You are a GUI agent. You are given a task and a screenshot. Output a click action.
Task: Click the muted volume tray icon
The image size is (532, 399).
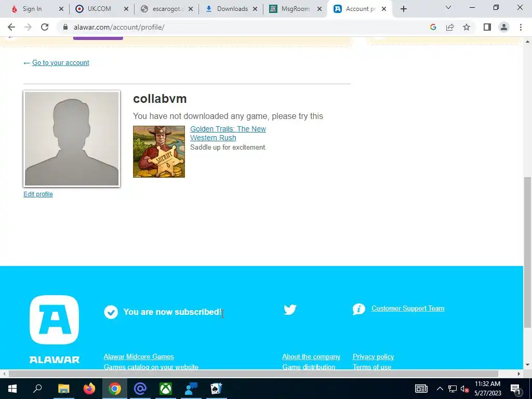point(464,389)
